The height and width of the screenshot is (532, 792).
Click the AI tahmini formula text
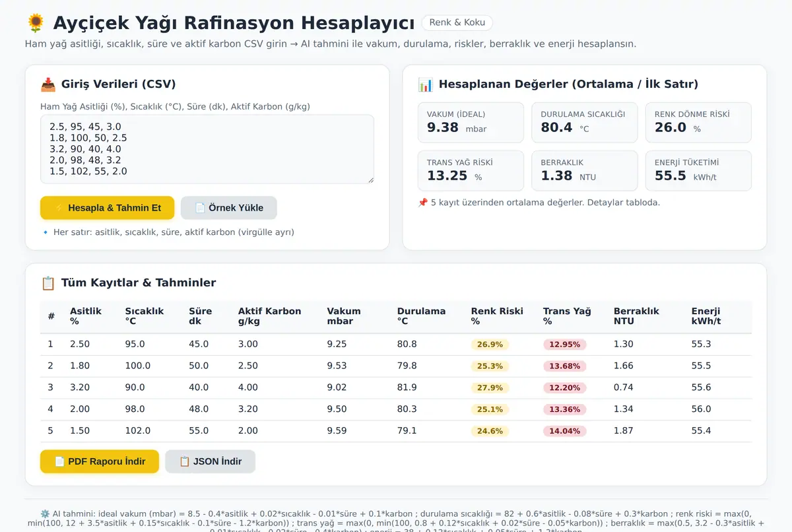pyautogui.click(x=396, y=521)
